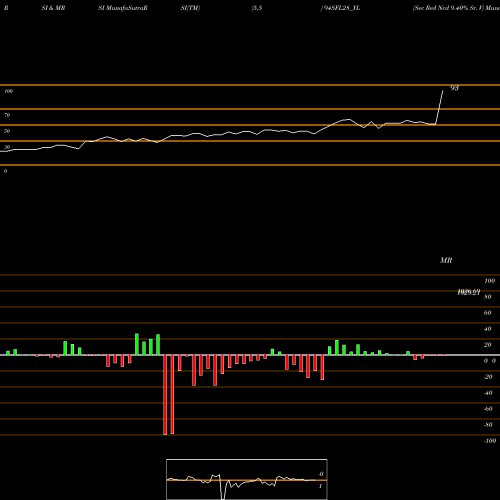This screenshot has height=500, width=500.
Task: Click the mini overview chart at the bottom
Action: click(x=247, y=479)
